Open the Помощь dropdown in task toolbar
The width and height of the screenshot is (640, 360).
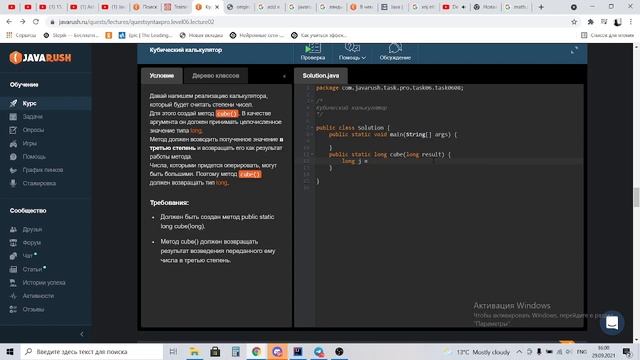pyautogui.click(x=352, y=52)
